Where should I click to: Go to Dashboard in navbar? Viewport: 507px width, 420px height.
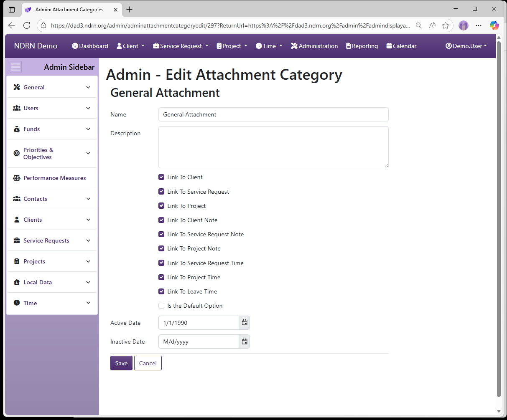click(x=90, y=46)
